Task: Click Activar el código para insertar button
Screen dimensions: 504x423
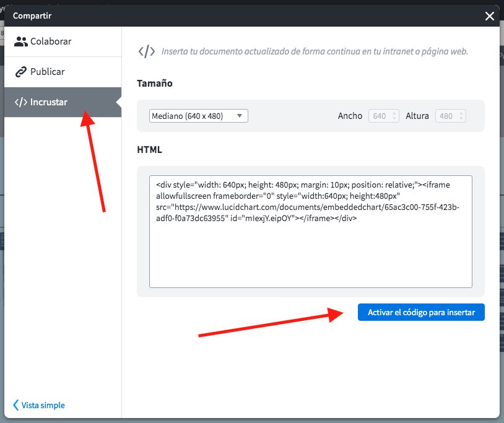Action: point(421,312)
